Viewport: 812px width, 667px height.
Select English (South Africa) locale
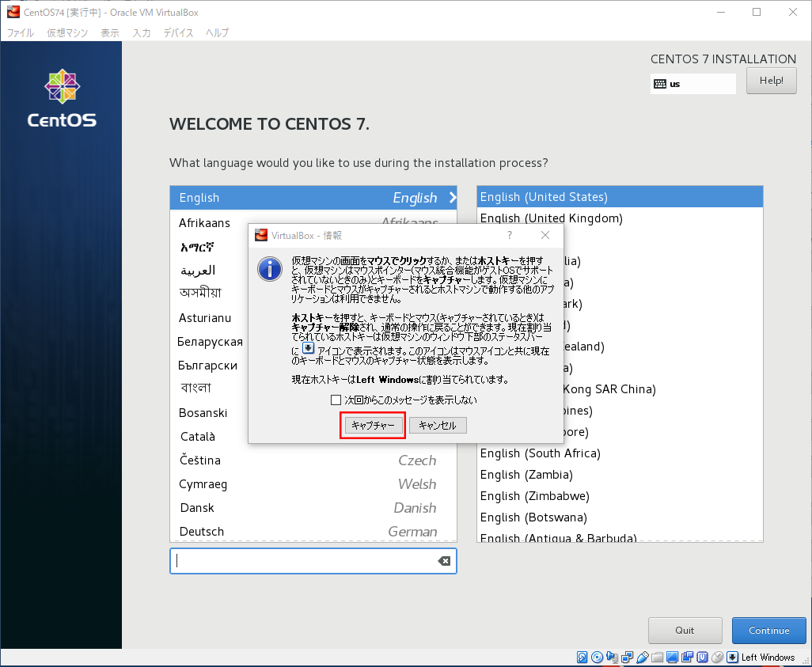coord(620,453)
